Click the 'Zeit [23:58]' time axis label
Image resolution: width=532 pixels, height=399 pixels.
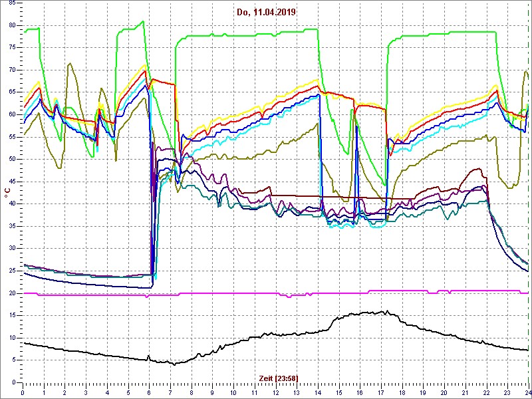[279, 378]
